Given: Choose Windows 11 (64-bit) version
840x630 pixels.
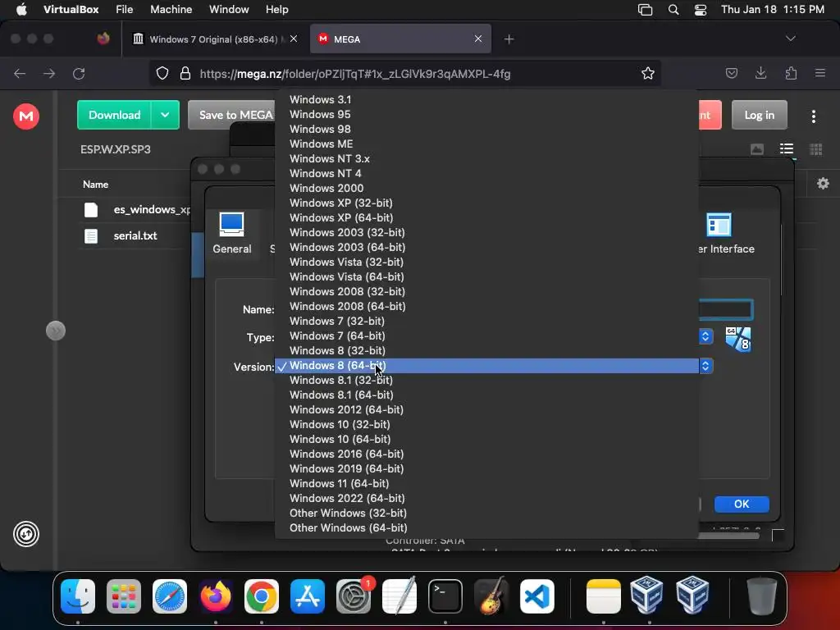Looking at the screenshot, I should (486, 484).
